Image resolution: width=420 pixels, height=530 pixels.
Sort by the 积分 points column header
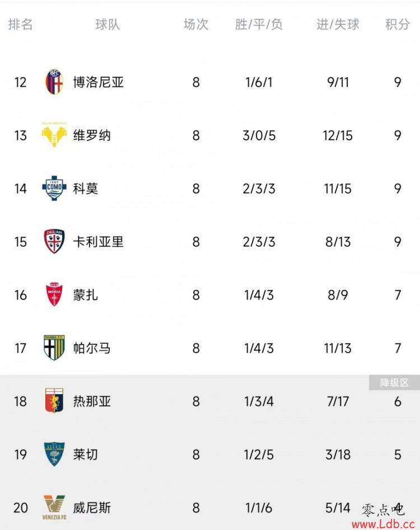(398, 25)
